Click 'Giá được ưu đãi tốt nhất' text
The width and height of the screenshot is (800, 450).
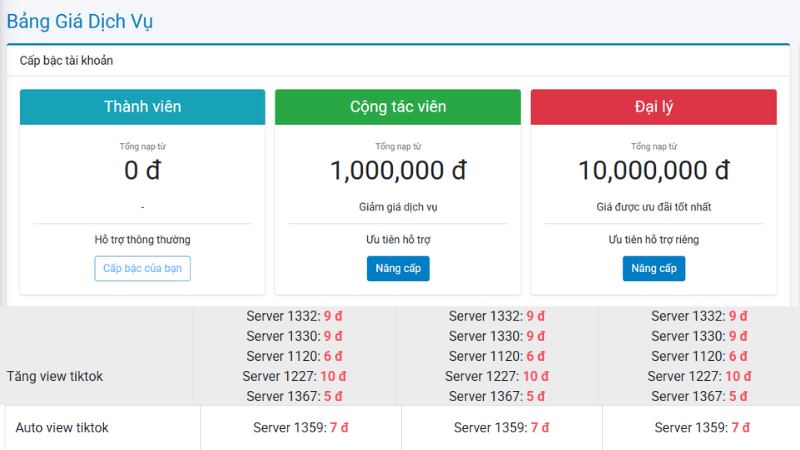coord(654,207)
